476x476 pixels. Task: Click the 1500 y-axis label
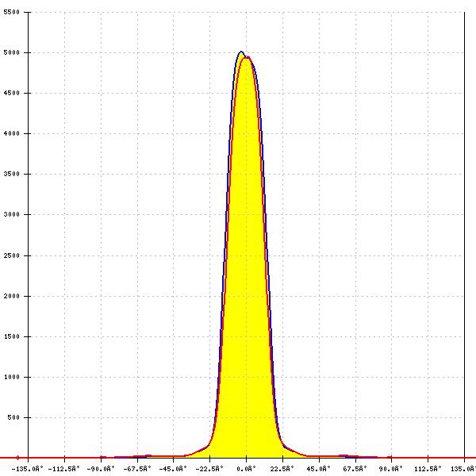12,336
